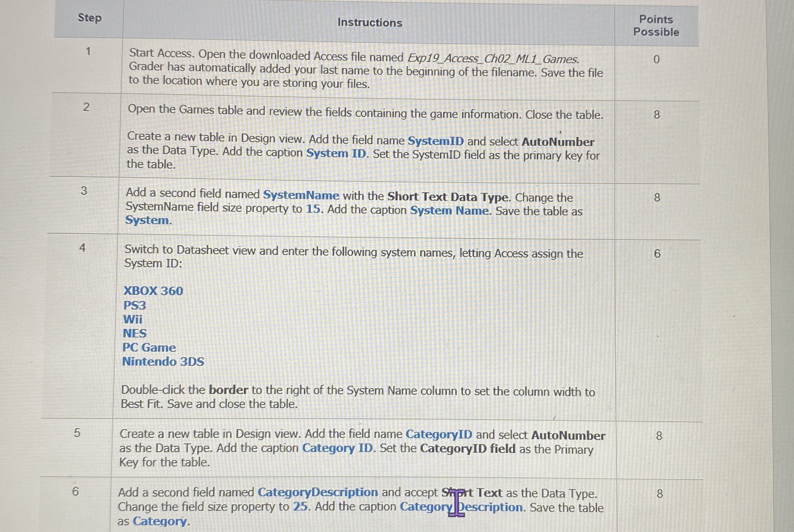Click the Category ID caption text

[x=337, y=448]
